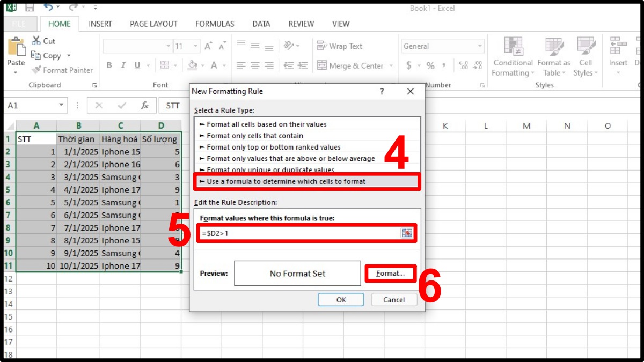Open the Name Box dropdown arrow
Image resolution: width=644 pixels, height=362 pixels.
pos(62,105)
